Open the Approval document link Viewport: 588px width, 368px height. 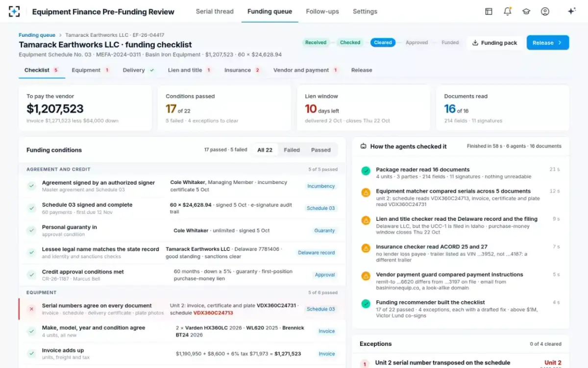(x=325, y=275)
